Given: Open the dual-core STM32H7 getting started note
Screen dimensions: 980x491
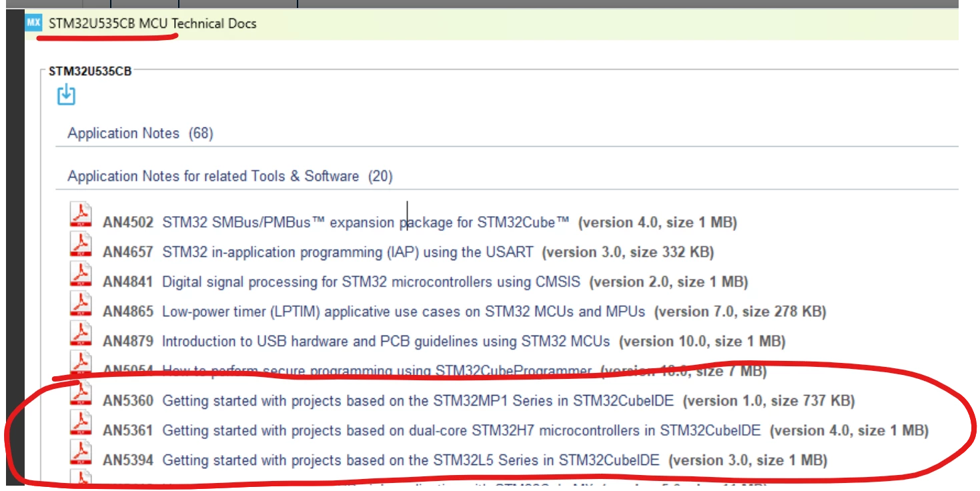Looking at the screenshot, I should pos(462,430).
